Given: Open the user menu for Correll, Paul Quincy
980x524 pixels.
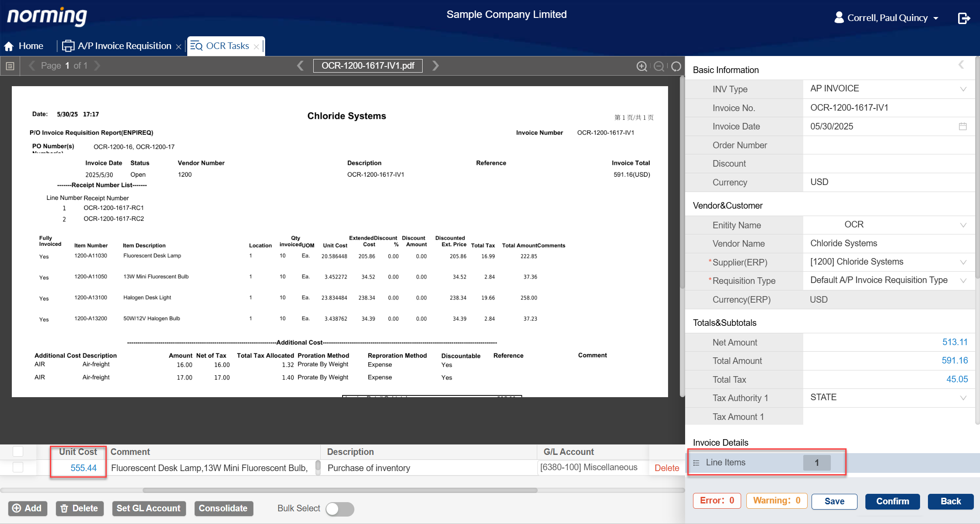Looking at the screenshot, I should (886, 18).
